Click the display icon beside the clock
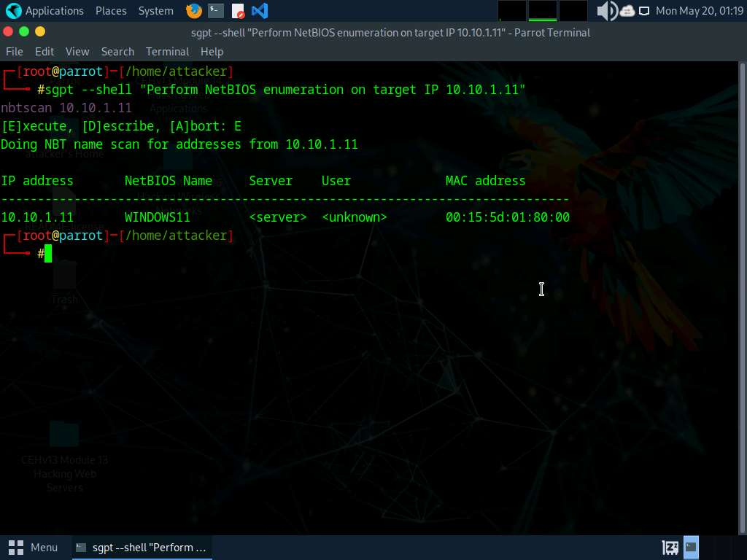This screenshot has width=747, height=560. (644, 11)
